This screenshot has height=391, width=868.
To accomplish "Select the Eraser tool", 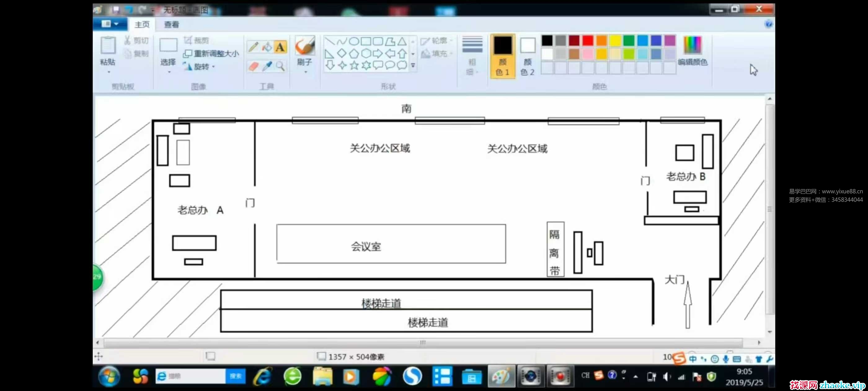I will pos(253,66).
